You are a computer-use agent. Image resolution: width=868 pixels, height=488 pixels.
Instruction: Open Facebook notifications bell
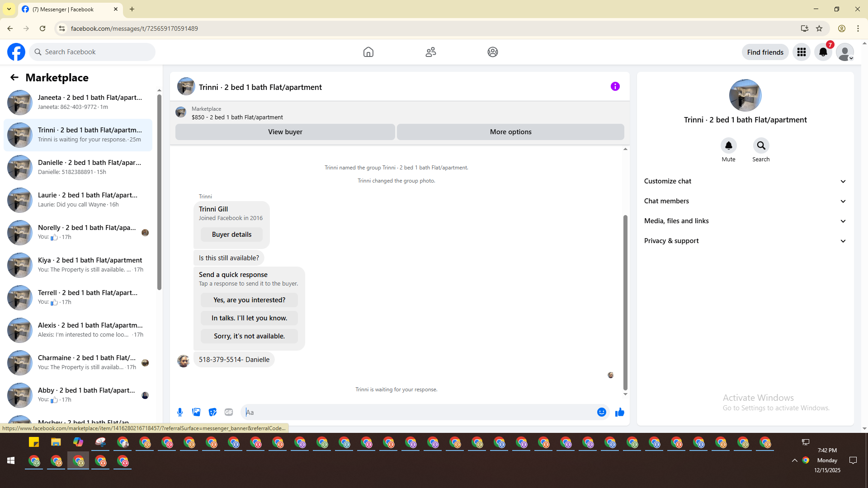[x=823, y=52]
